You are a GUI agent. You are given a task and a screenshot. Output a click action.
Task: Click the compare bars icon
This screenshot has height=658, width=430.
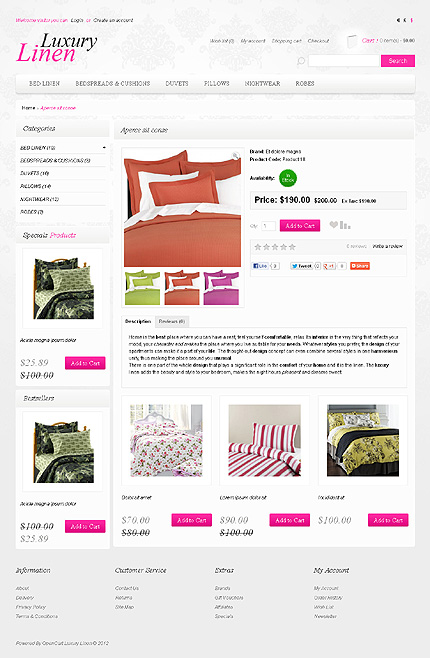[345, 225]
